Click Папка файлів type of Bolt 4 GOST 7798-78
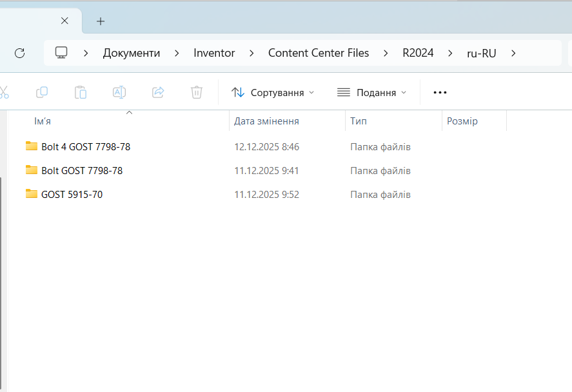 pyautogui.click(x=380, y=146)
